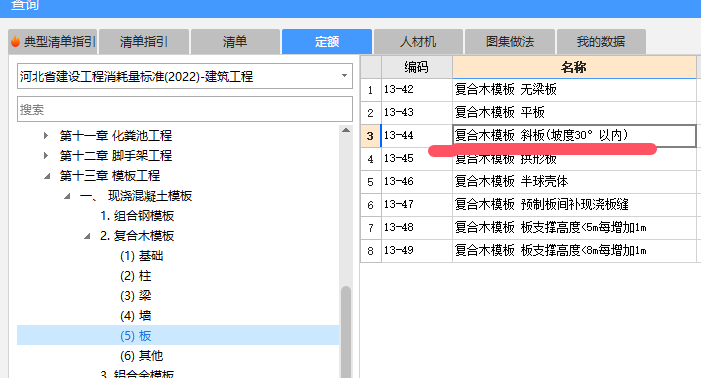Select 第十二章 脚手架工程 in tree

pos(116,155)
